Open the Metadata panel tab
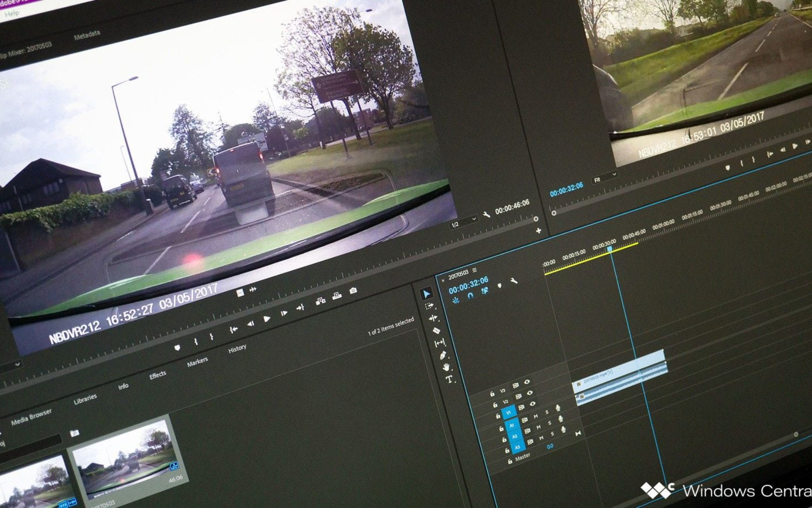The height and width of the screenshot is (508, 812). pos(87,35)
